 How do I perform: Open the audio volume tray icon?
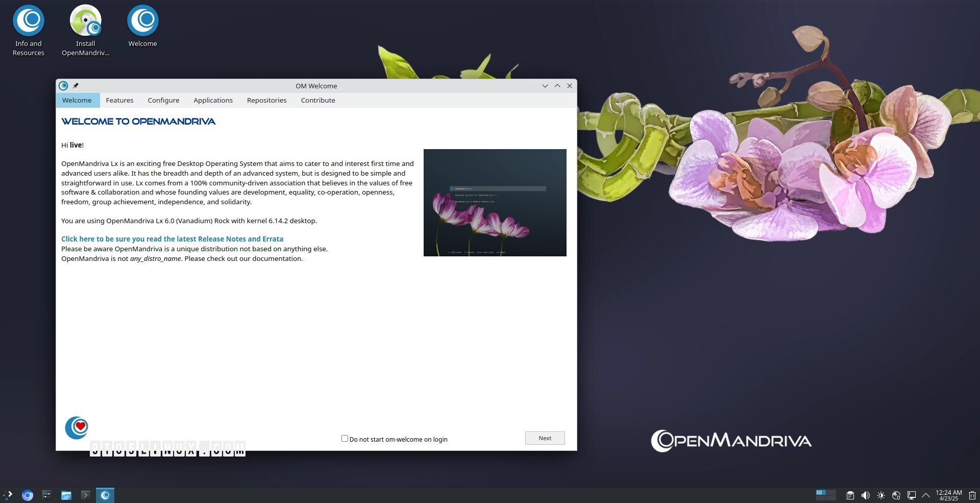click(x=866, y=495)
